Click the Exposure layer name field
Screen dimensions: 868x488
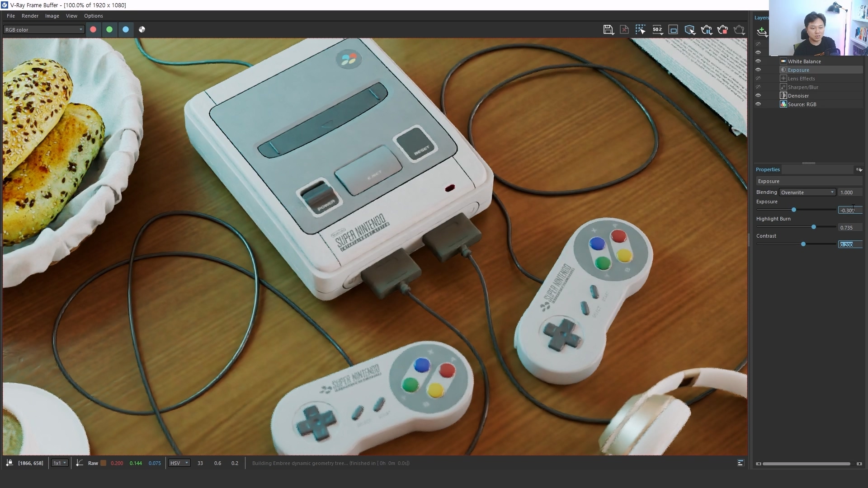pos(809,181)
